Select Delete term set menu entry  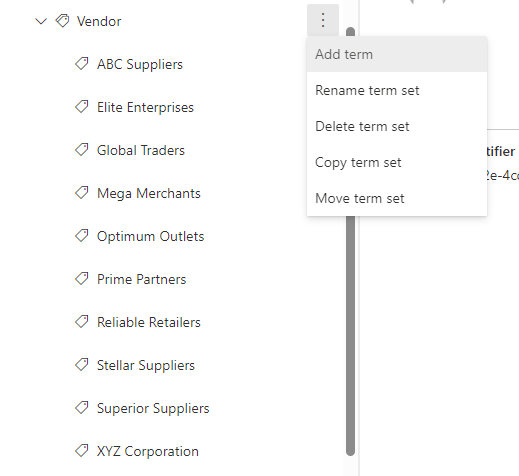pyautogui.click(x=397, y=126)
